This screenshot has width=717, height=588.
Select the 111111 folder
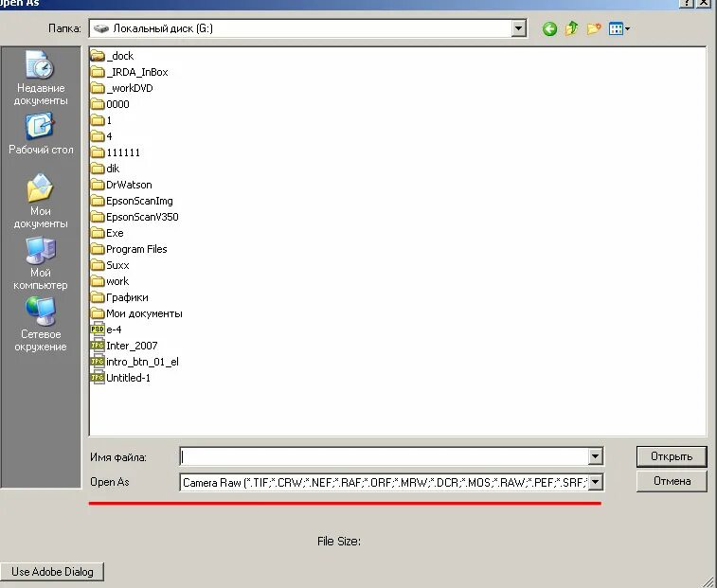(116, 152)
